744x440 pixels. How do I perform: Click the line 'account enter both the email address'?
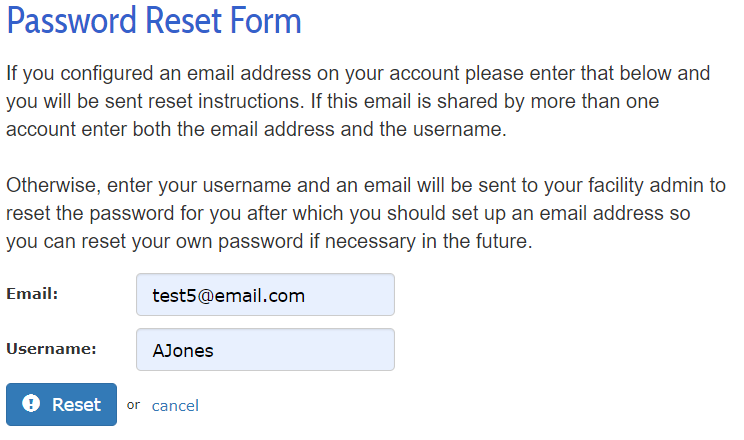(256, 130)
